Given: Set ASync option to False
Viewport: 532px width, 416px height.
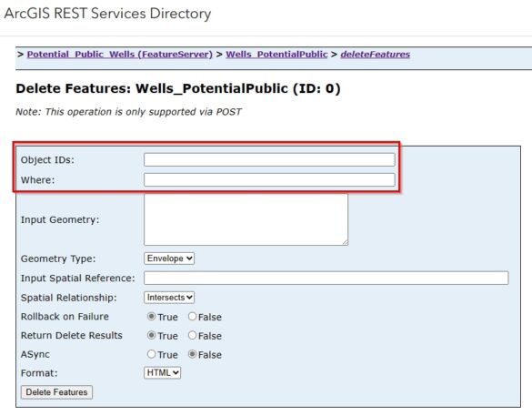Looking at the screenshot, I should pos(193,354).
